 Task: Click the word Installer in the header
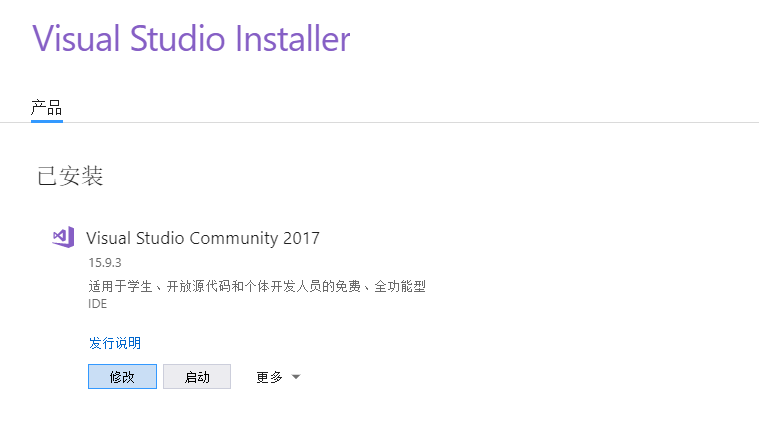pyautogui.click(x=293, y=38)
